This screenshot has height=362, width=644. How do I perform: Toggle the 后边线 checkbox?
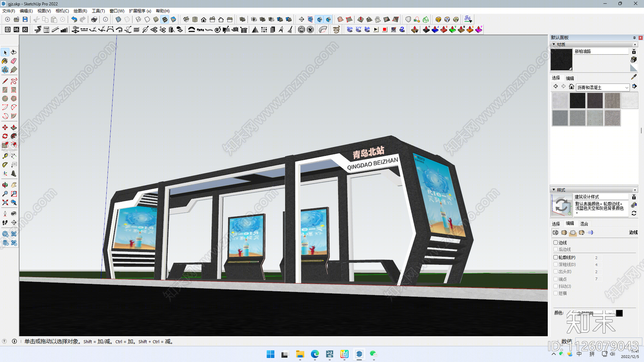coord(556,249)
